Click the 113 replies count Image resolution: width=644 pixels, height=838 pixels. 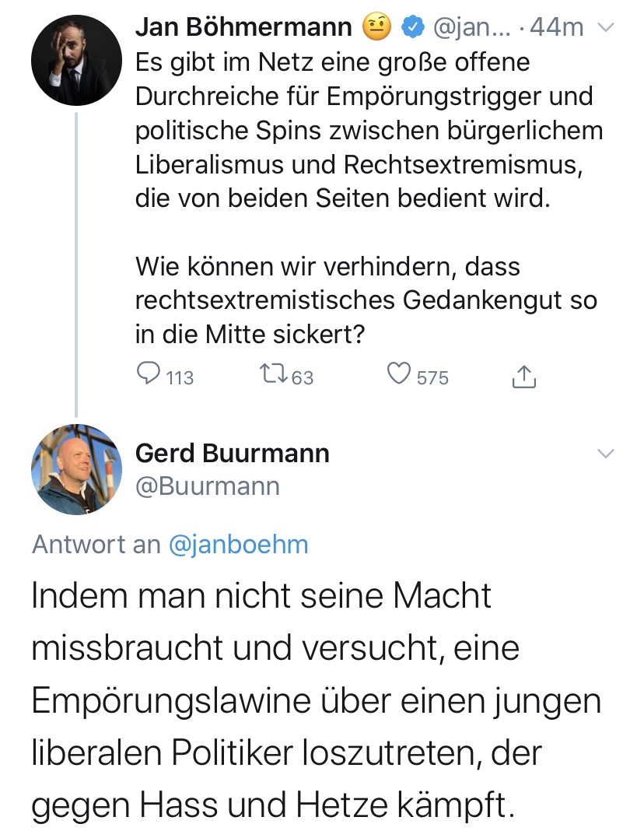180,377
